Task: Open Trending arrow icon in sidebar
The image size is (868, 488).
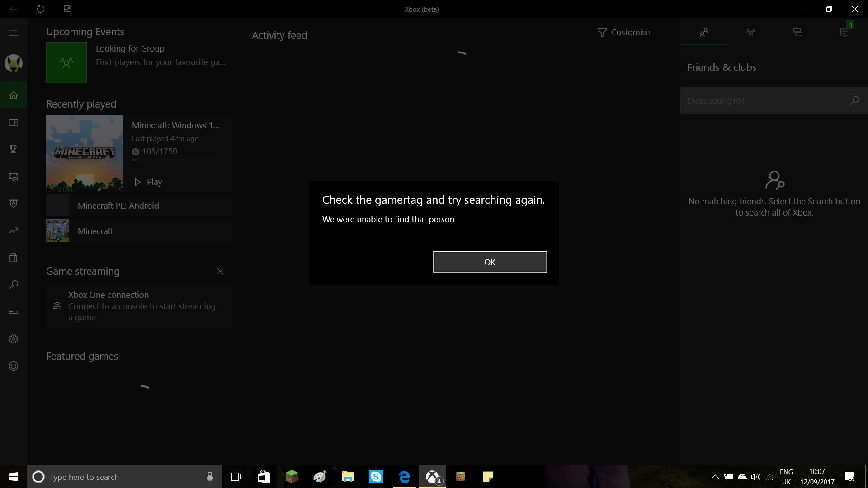Action: coord(14,230)
